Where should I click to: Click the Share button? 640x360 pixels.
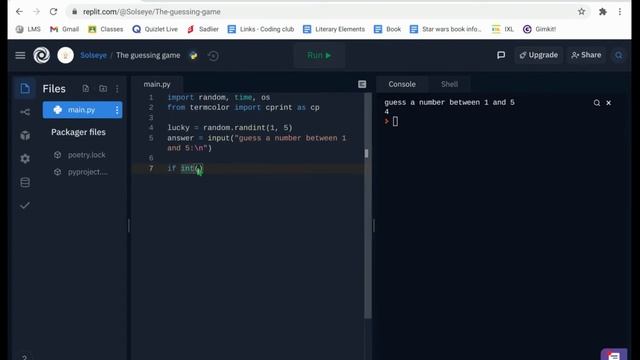(586, 55)
